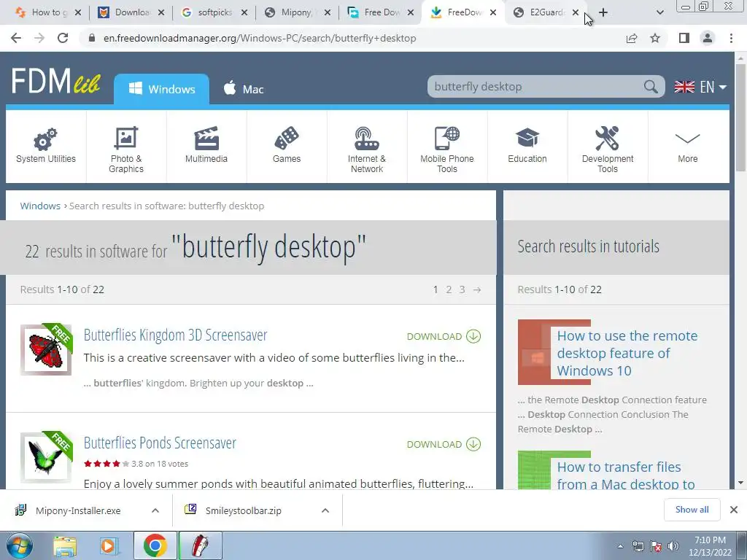The image size is (747, 560).
Task: Click the Windows breadcrumb link
Action: pyautogui.click(x=40, y=206)
